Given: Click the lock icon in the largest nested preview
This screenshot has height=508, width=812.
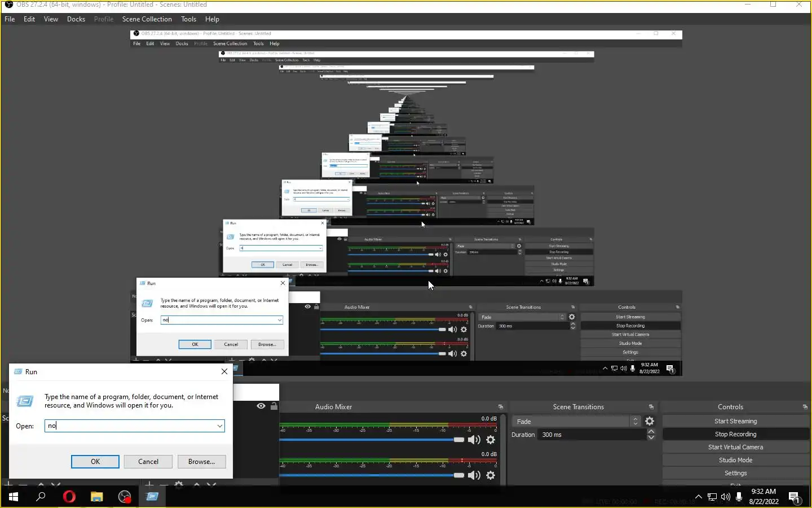Looking at the screenshot, I should coord(316,306).
